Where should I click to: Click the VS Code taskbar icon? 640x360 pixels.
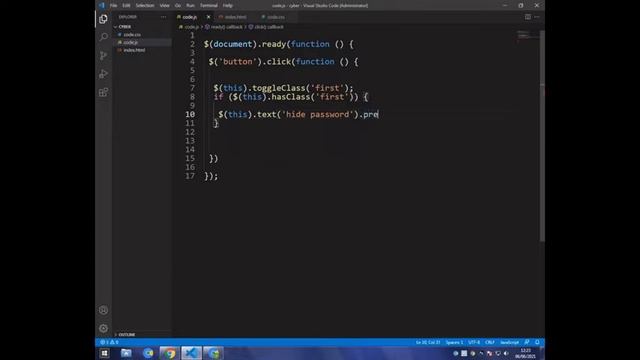pyautogui.click(x=191, y=353)
